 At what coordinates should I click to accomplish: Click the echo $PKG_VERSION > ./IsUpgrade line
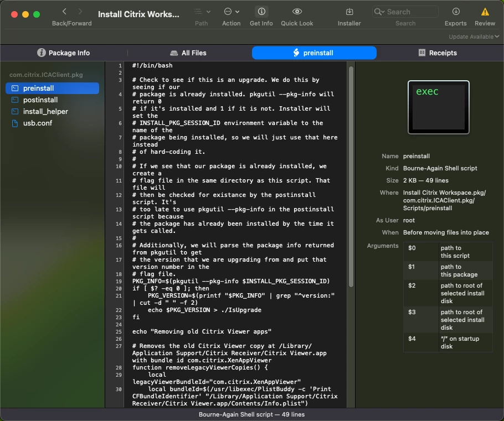[204, 310]
